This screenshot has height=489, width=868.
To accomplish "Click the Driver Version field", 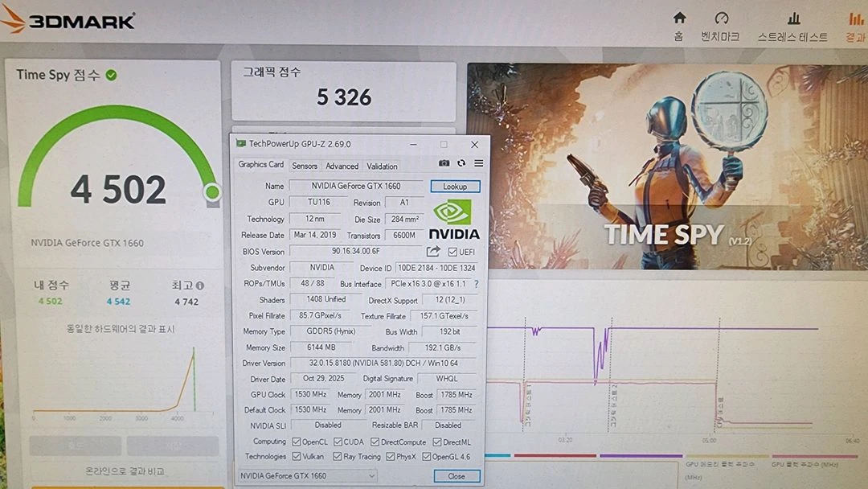I will [x=383, y=364].
